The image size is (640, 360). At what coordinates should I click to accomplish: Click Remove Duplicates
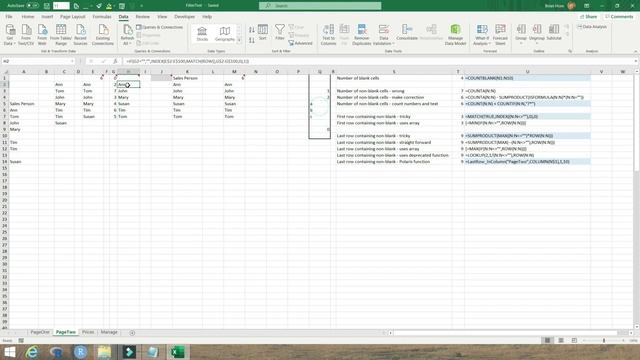(362, 34)
